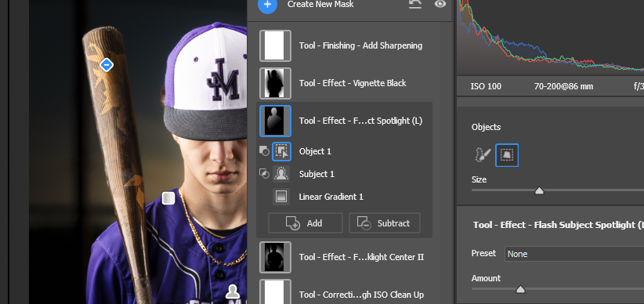
Task: Adjust the Amount slider handle
Action: pos(520,289)
